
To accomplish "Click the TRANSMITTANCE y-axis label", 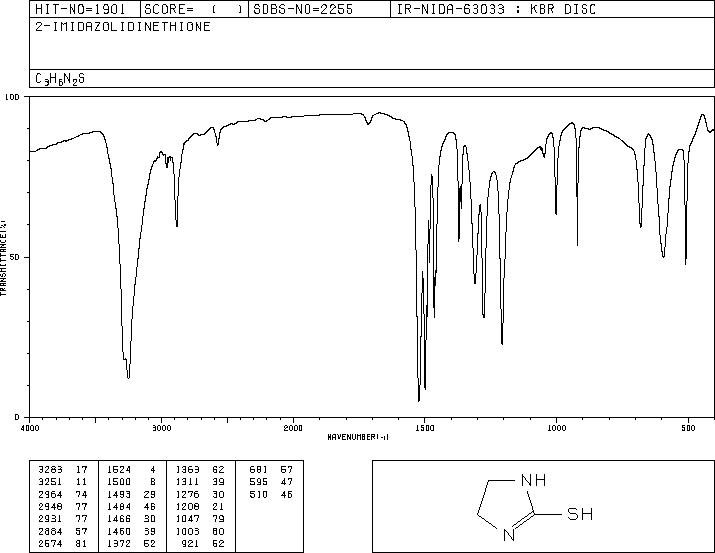I will click(4, 257).
